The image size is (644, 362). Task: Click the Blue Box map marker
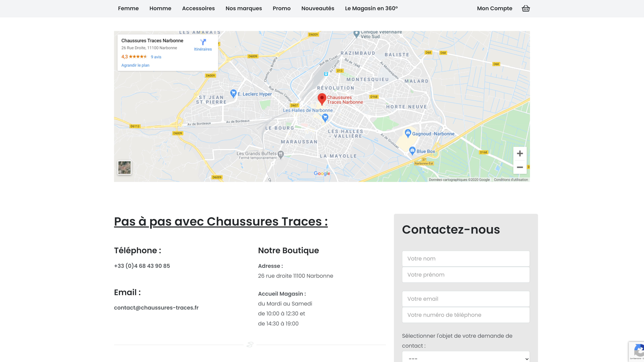[412, 151]
